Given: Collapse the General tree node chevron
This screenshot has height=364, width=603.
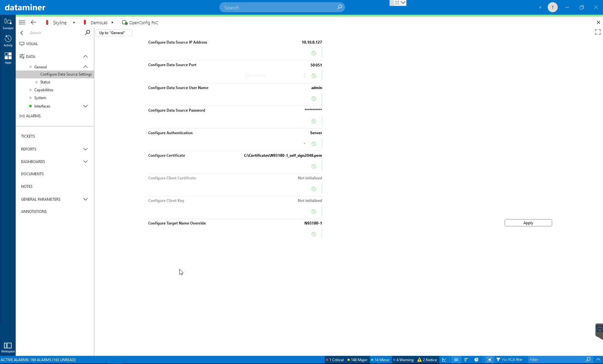Looking at the screenshot, I should point(85,67).
